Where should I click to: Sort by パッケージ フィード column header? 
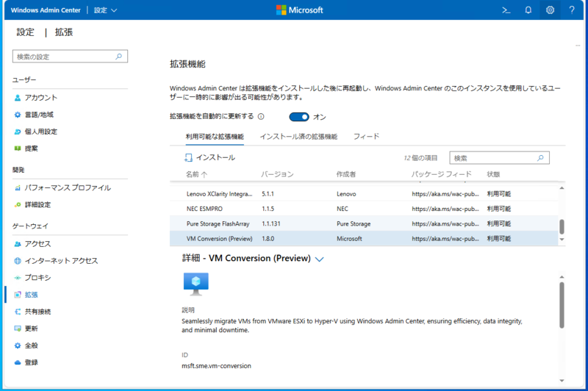point(442,174)
